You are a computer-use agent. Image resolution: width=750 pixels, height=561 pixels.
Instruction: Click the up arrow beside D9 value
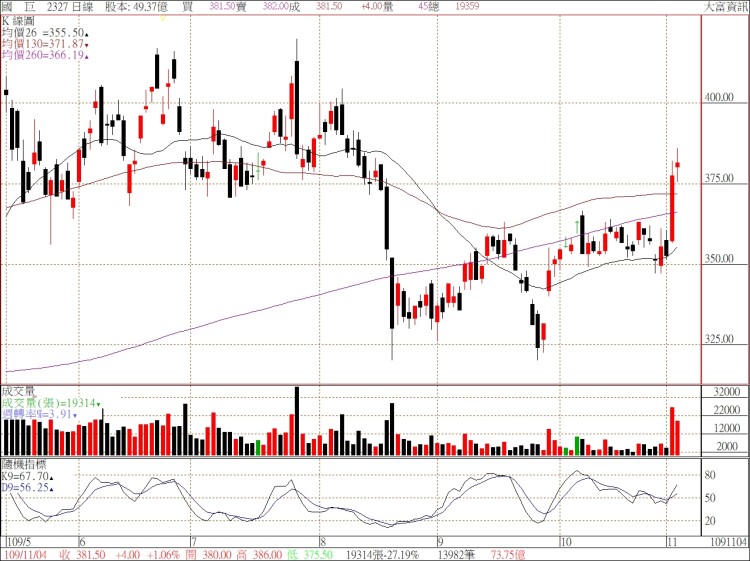(52, 489)
